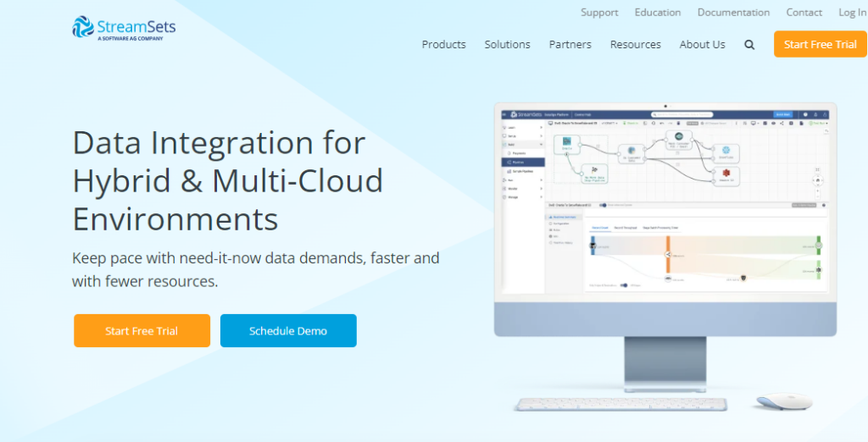Open the Solutions menu
868x442 pixels.
pyautogui.click(x=508, y=44)
